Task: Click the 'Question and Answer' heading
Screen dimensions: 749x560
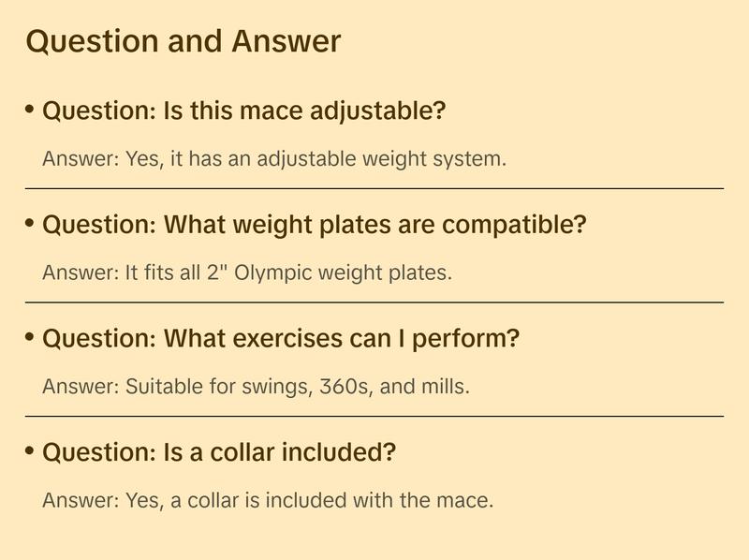Action: click(184, 41)
